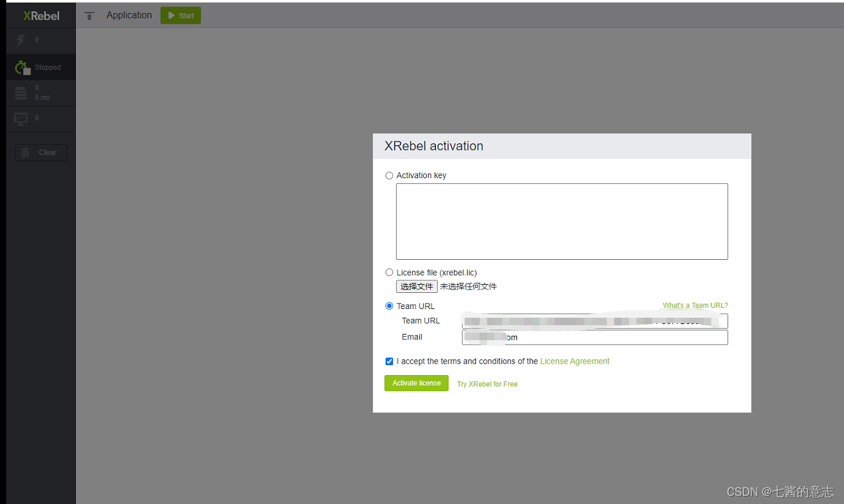844x504 pixels.
Task: Open the What's a Team URL? link
Action: point(695,305)
